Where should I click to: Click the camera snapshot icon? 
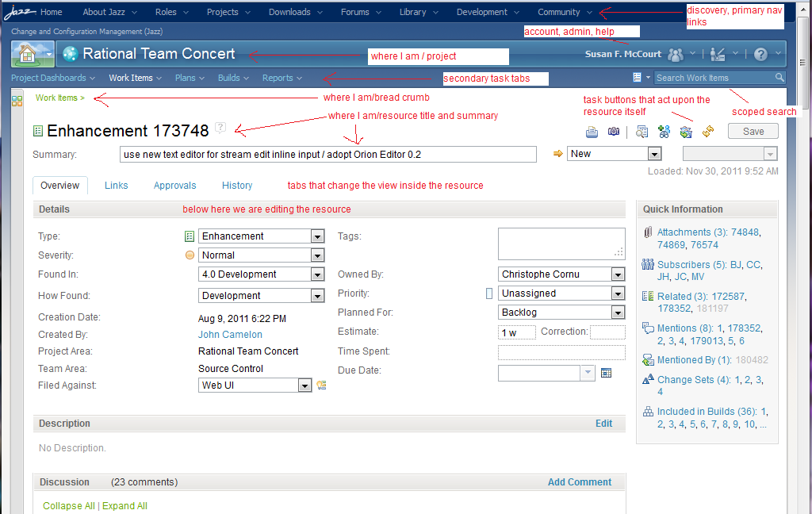point(614,132)
